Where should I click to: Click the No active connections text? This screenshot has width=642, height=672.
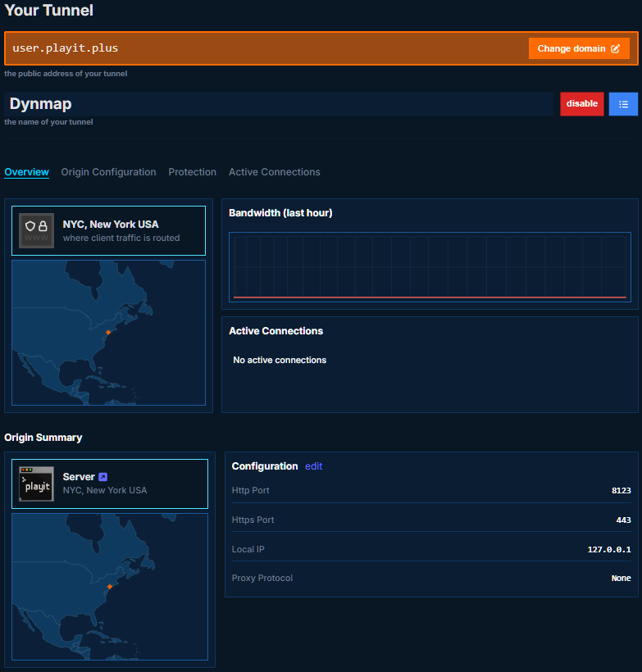(x=280, y=360)
